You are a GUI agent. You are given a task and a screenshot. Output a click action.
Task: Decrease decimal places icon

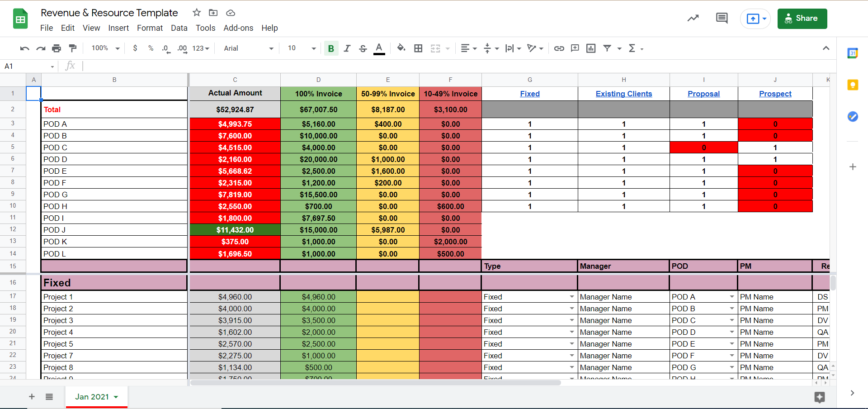[166, 48]
